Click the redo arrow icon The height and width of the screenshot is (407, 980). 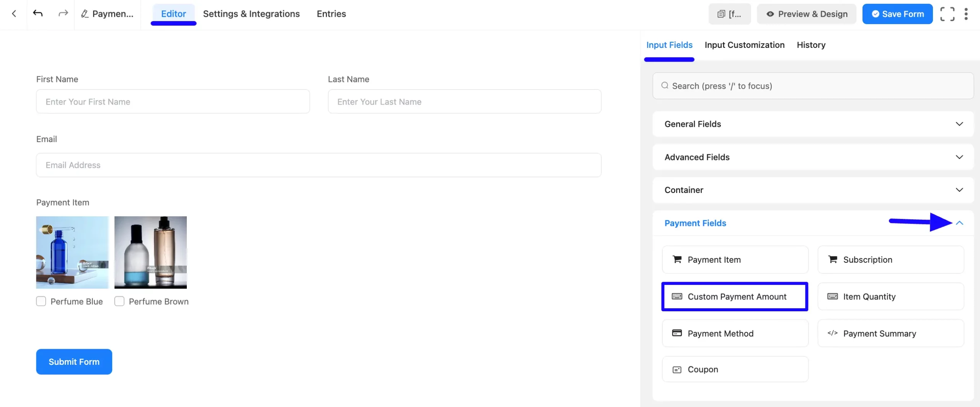pos(62,13)
